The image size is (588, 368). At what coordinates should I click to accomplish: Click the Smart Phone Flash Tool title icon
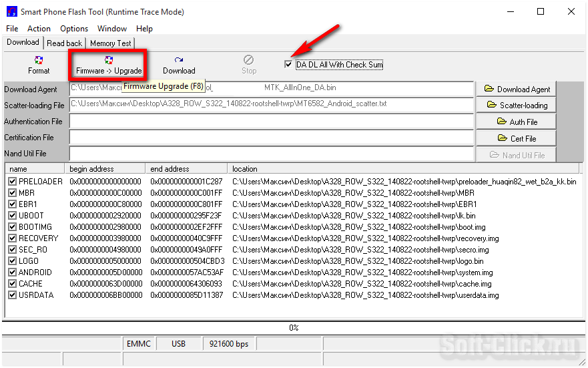point(11,11)
